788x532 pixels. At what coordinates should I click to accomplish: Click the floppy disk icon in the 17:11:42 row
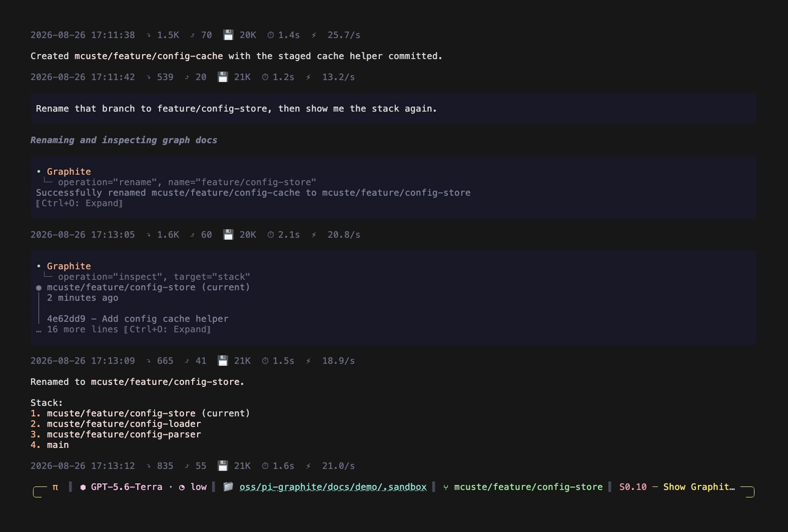pyautogui.click(x=223, y=77)
